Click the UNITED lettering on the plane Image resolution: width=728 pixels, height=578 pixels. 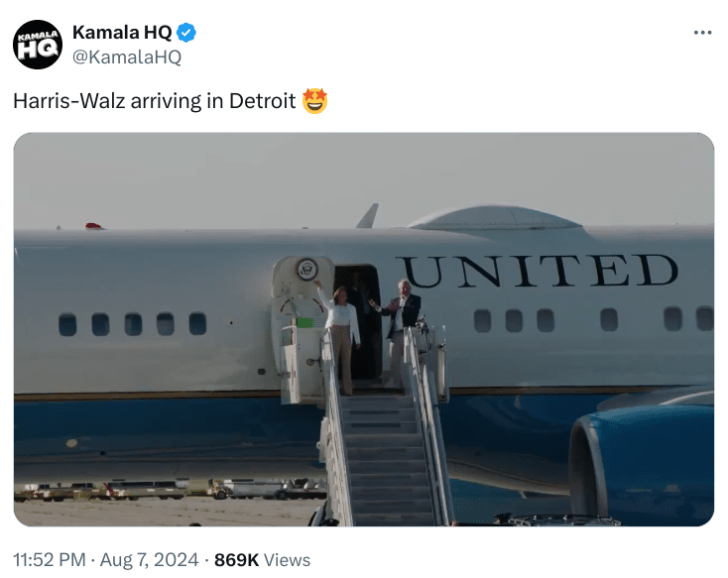pos(537,272)
